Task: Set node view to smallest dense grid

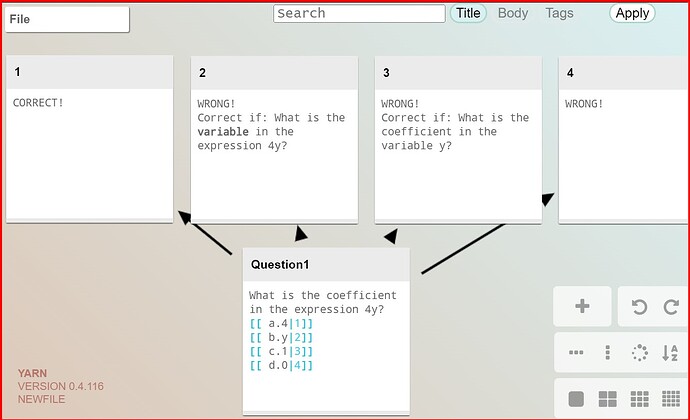Action: pos(671,399)
